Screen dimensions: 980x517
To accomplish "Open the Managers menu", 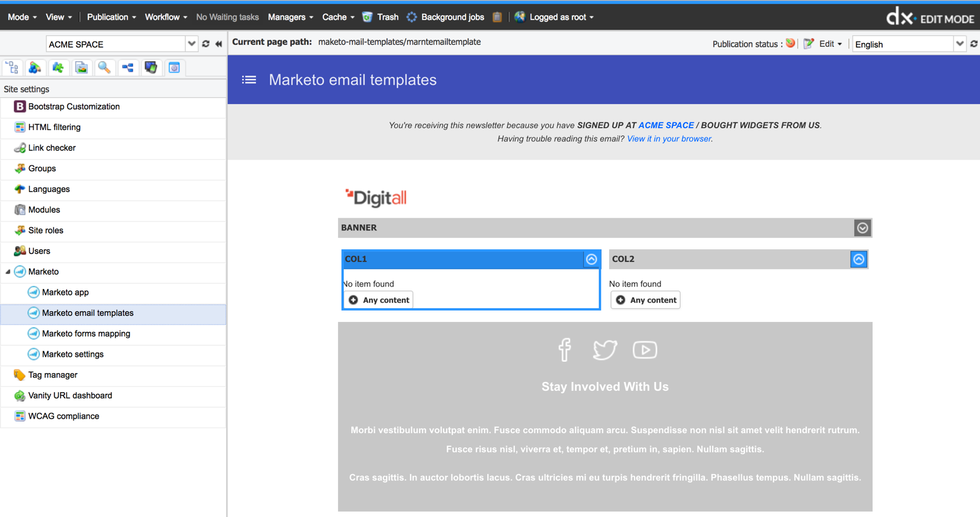I will click(290, 17).
